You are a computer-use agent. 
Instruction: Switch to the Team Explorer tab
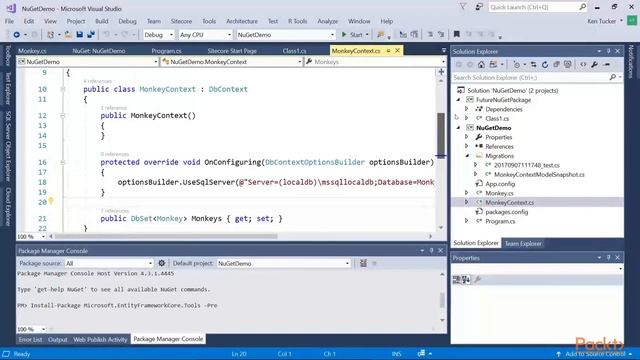[x=523, y=243]
